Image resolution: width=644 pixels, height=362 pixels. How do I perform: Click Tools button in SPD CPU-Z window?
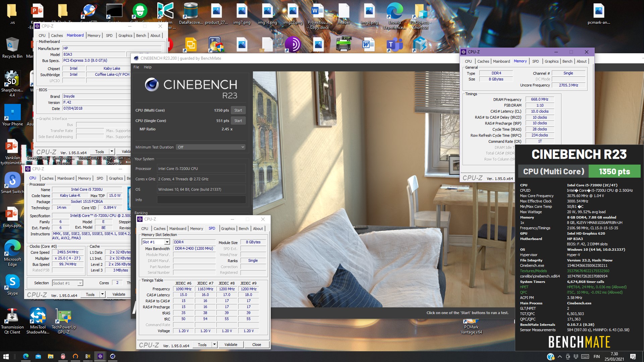click(202, 345)
